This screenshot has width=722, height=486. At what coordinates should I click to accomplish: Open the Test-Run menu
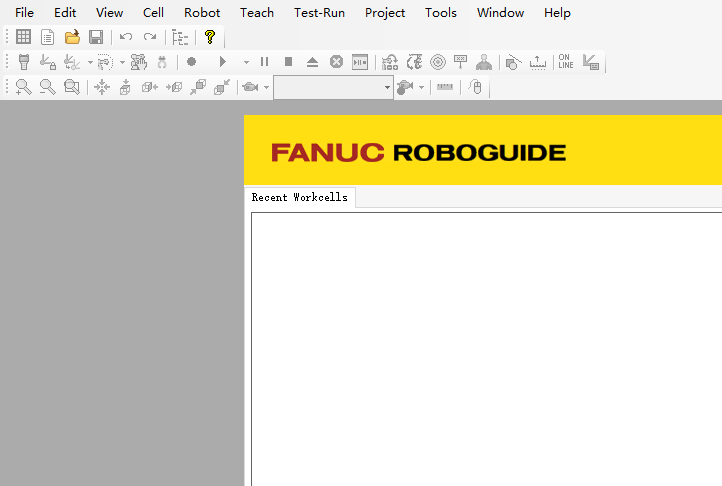(x=320, y=13)
